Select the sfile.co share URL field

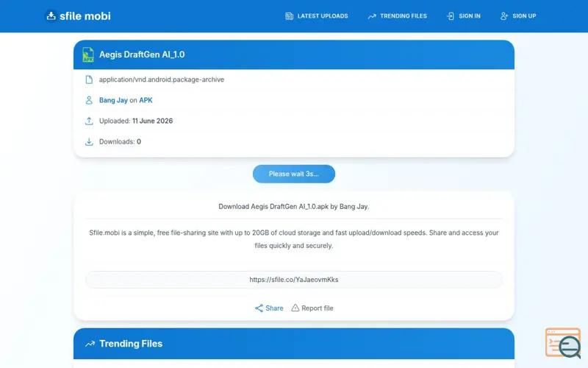(293, 280)
